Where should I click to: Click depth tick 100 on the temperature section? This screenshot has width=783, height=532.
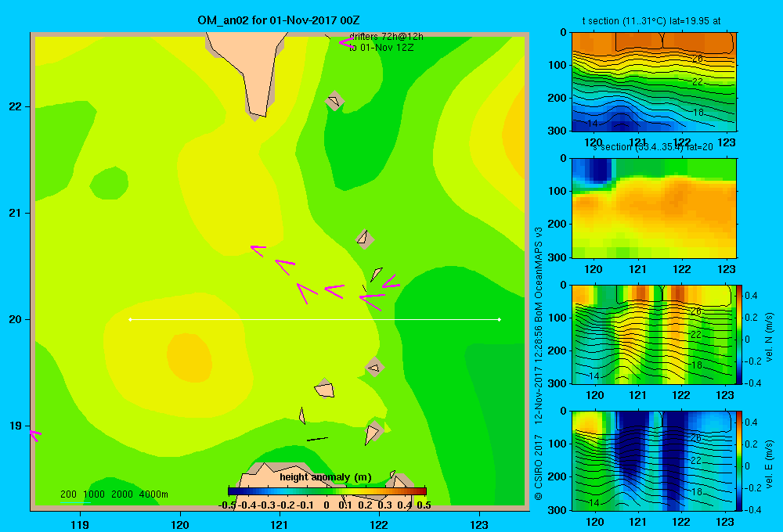557,65
